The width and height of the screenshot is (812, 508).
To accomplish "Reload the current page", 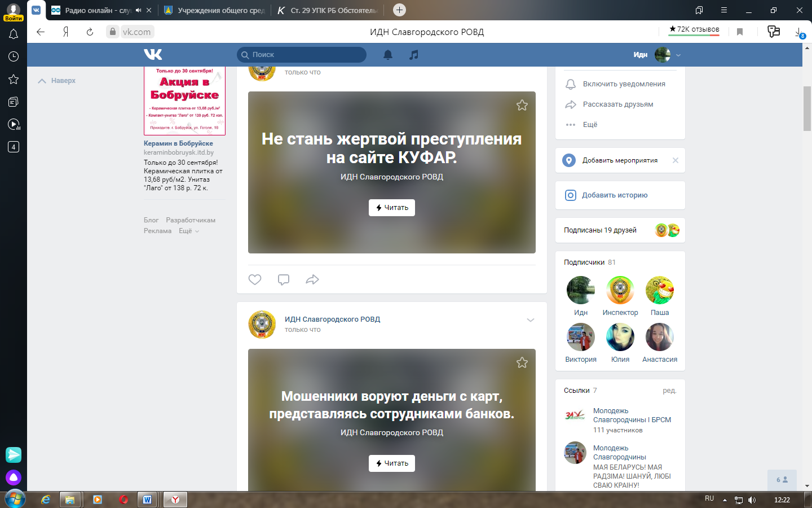I will click(x=90, y=32).
